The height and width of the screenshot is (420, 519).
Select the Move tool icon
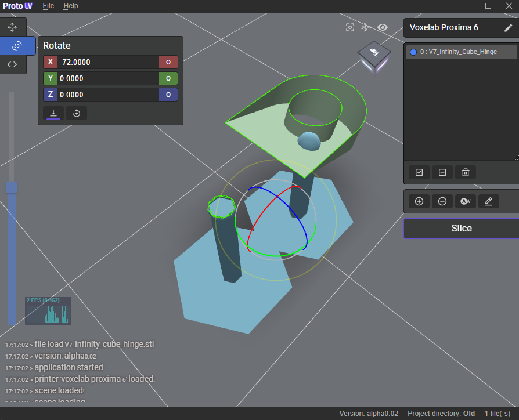click(x=12, y=27)
